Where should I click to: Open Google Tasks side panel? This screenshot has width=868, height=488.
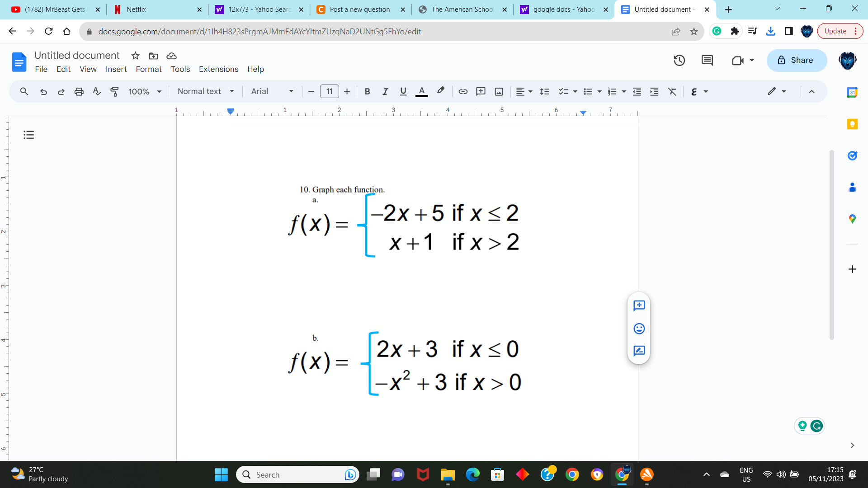[x=852, y=156]
